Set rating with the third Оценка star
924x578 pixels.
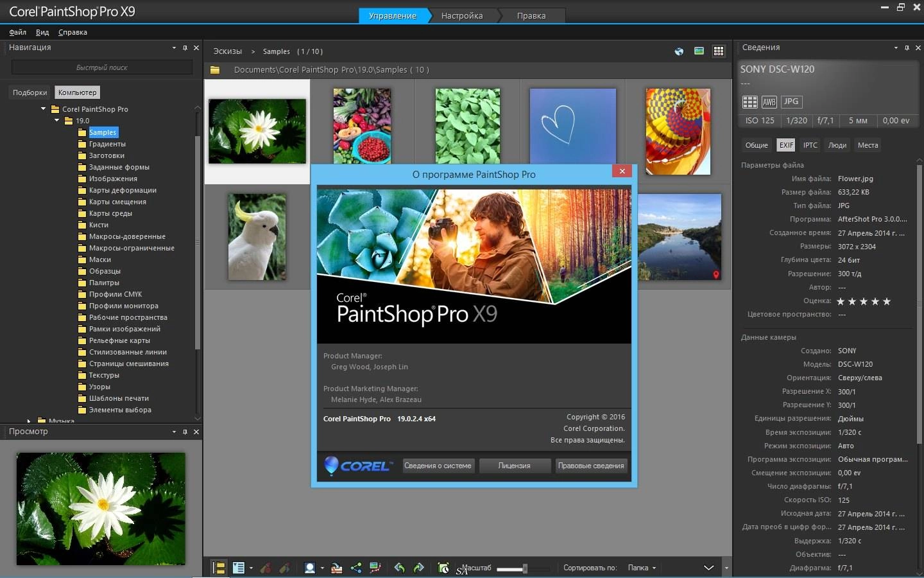pos(864,301)
